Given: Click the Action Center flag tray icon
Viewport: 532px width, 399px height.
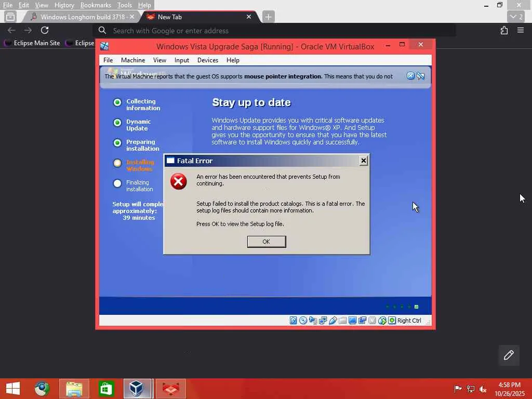Looking at the screenshot, I should pos(458,389).
